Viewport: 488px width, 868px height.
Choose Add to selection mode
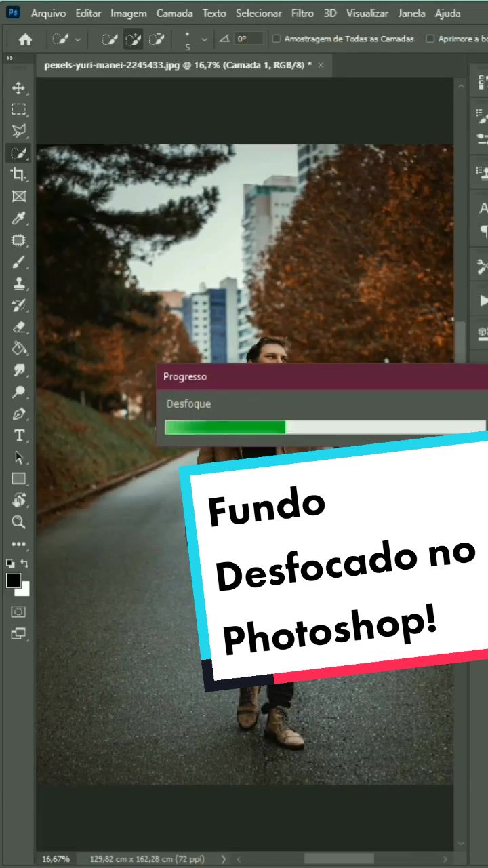[x=134, y=39]
